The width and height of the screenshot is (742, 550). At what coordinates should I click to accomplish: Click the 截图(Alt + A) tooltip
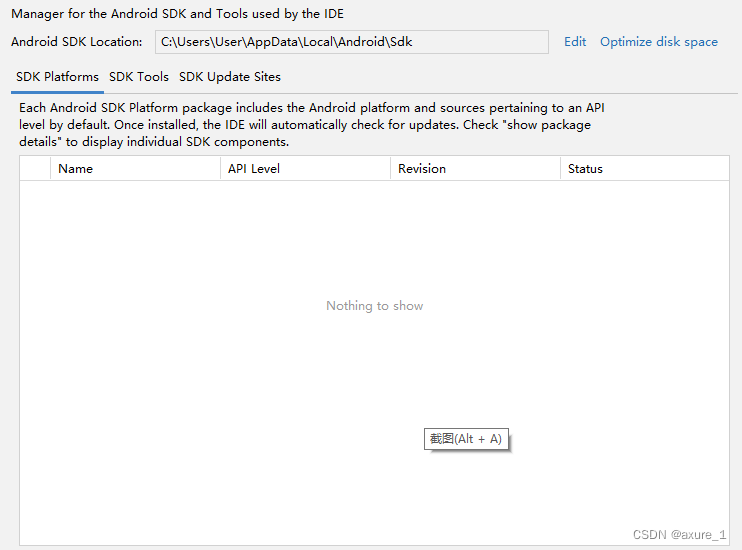click(466, 439)
